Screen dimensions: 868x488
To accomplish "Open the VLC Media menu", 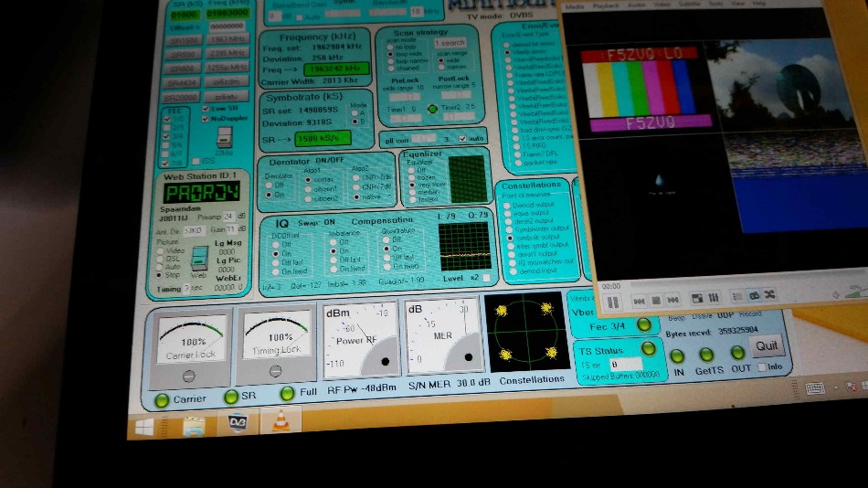I will 574,7.
